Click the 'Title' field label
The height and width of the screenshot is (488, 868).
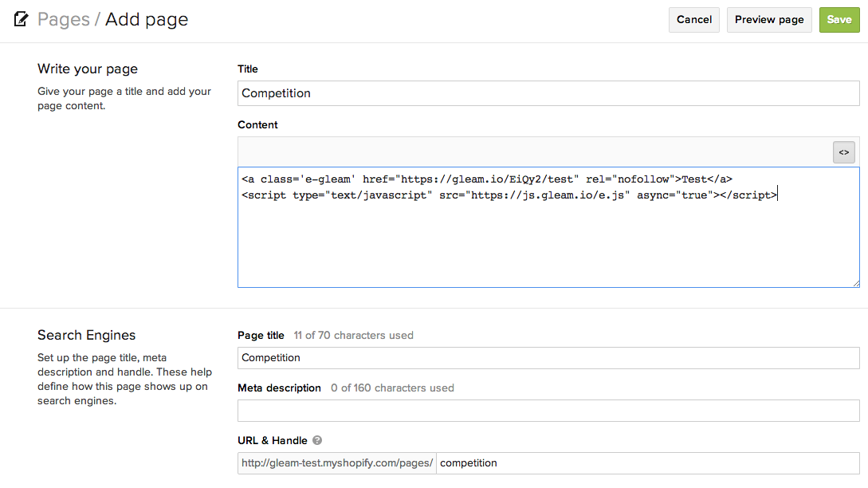point(247,69)
